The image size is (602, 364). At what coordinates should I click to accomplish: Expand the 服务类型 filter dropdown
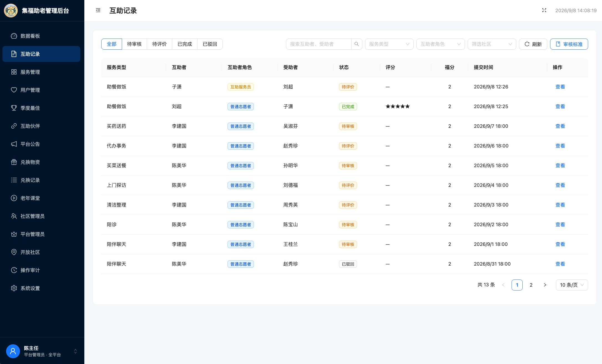389,44
